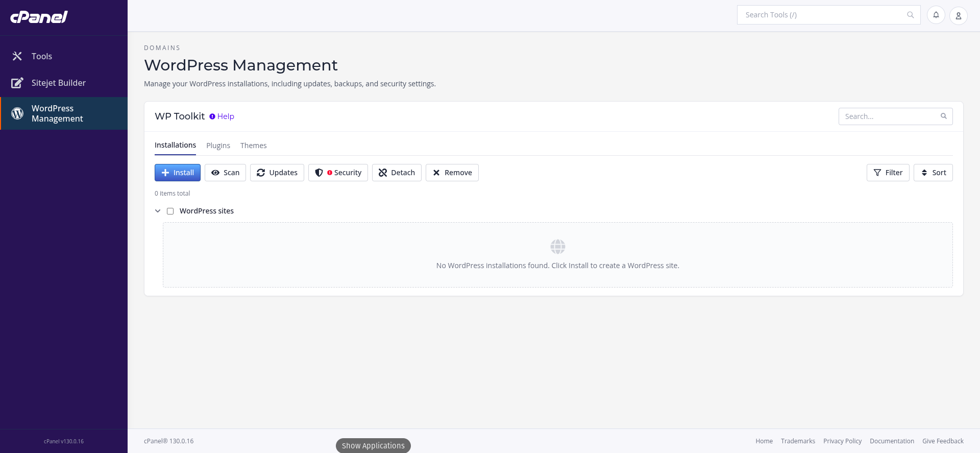
Task: Open the Security button with red alert
Action: coord(338,173)
